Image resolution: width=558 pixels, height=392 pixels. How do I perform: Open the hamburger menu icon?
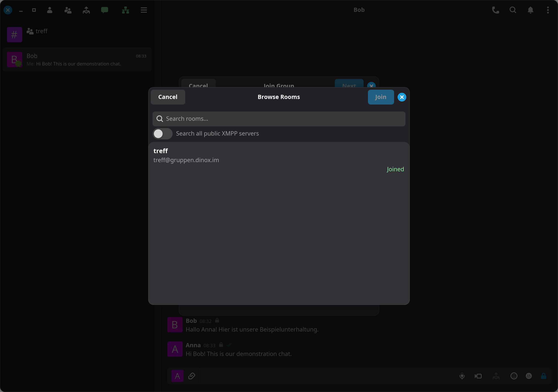[x=144, y=10]
